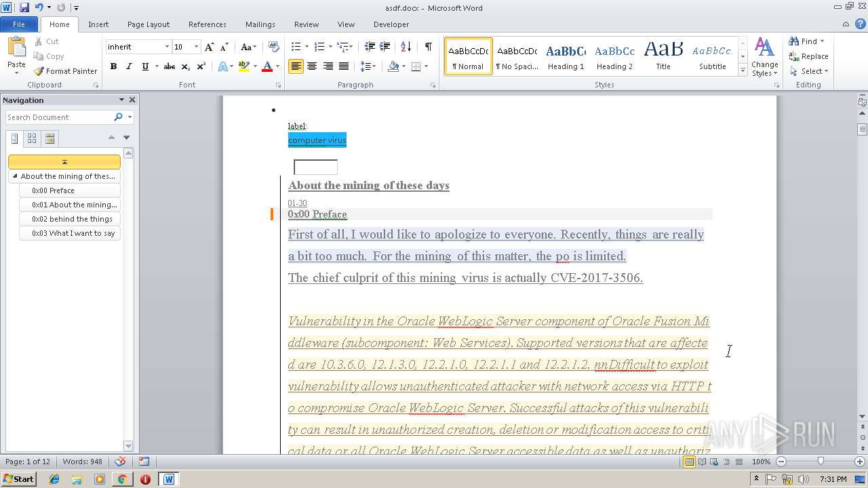Increase the paragraph indent

384,47
